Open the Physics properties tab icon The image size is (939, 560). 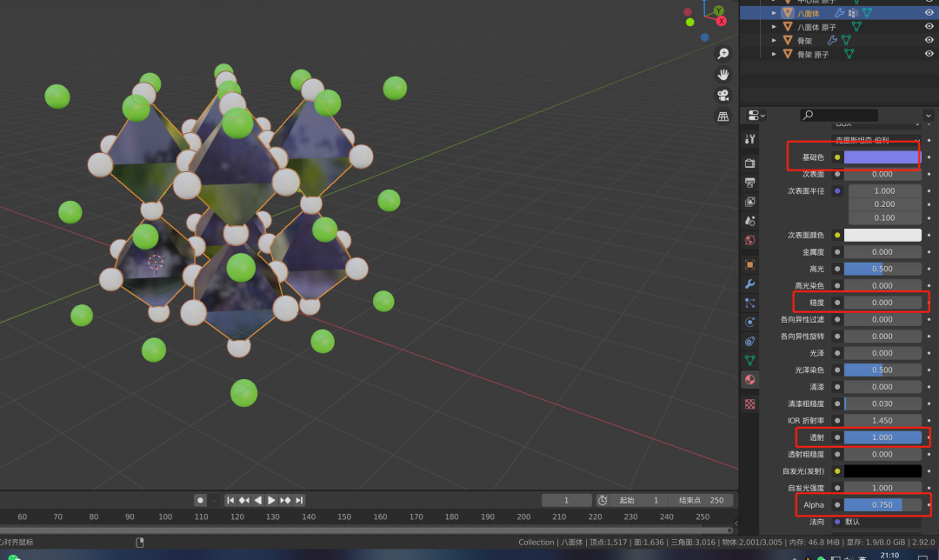(x=749, y=323)
